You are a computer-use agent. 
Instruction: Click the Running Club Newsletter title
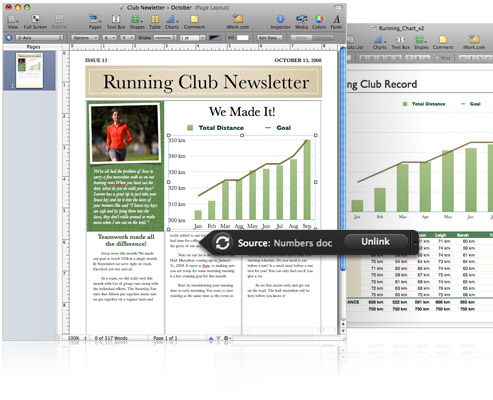click(x=206, y=82)
